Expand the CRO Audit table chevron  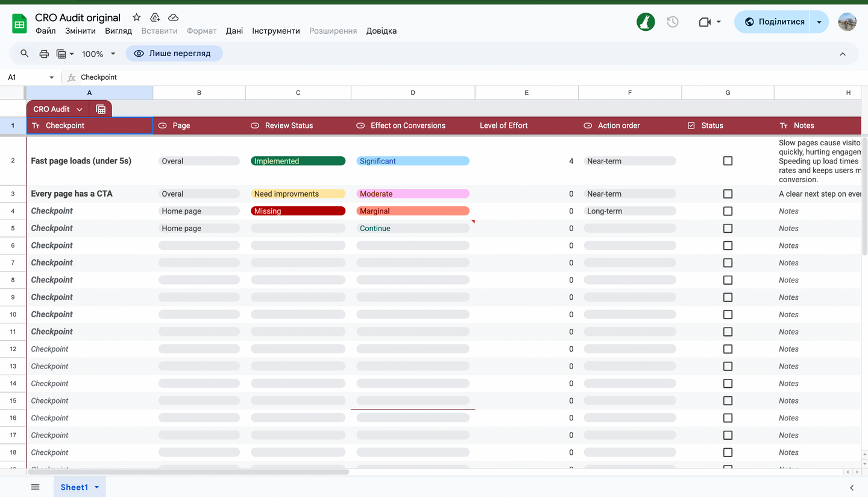(80, 109)
